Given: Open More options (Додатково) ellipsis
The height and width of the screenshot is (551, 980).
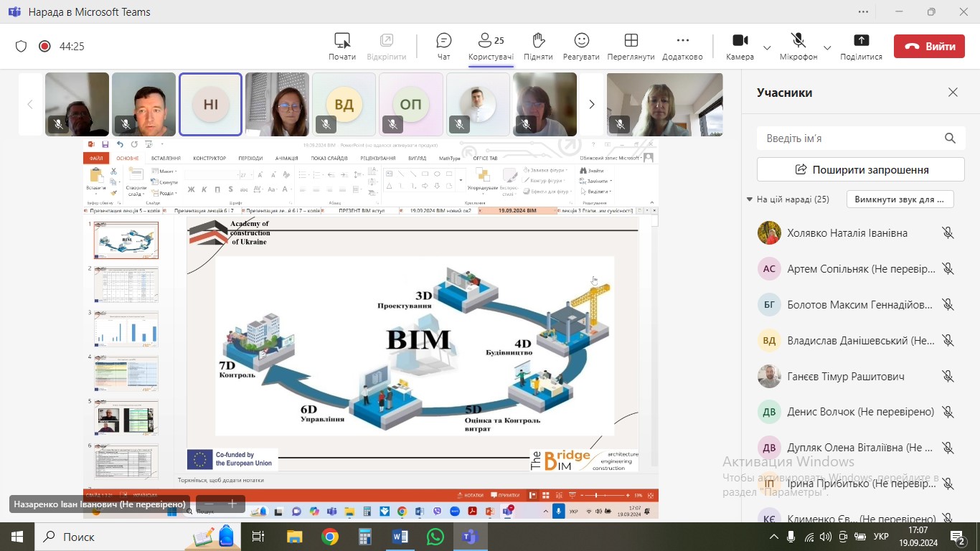Looking at the screenshot, I should coord(682,41).
